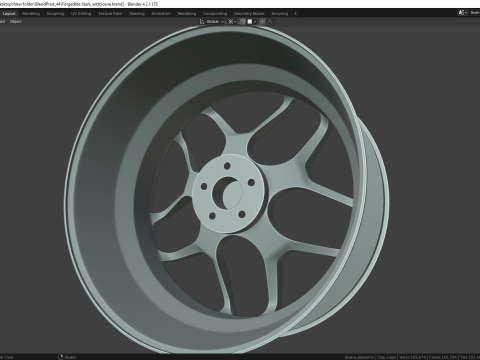Open proportional editing falloff dropdown

pyautogui.click(x=271, y=22)
